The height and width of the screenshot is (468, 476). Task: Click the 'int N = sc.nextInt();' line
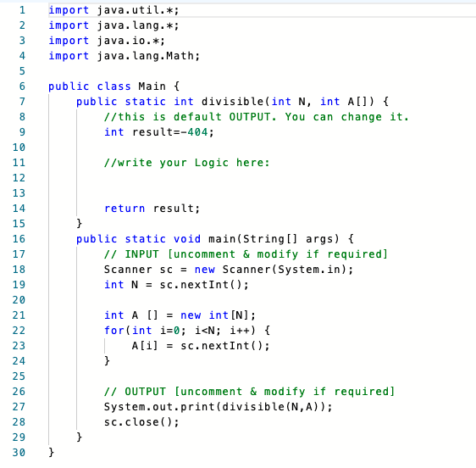176,285
